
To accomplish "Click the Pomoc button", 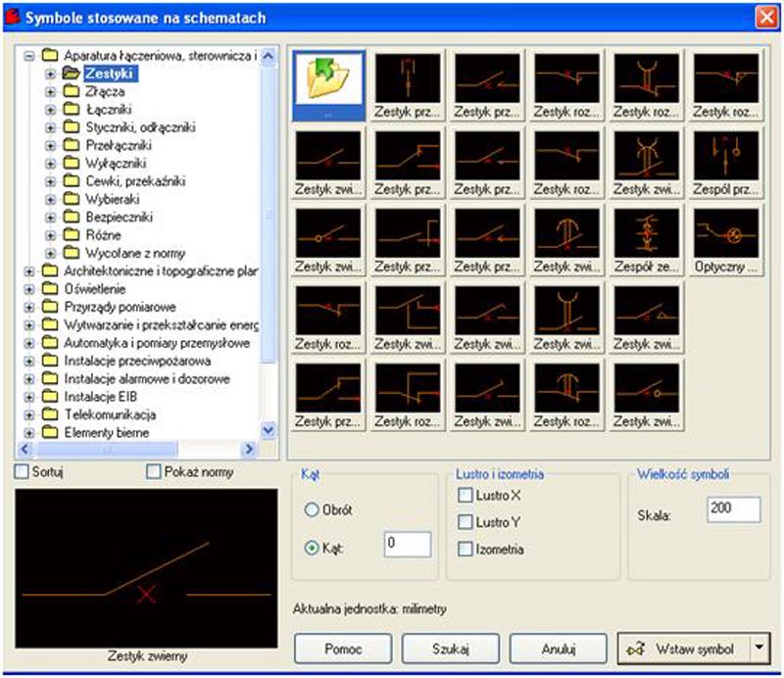I will click(343, 649).
